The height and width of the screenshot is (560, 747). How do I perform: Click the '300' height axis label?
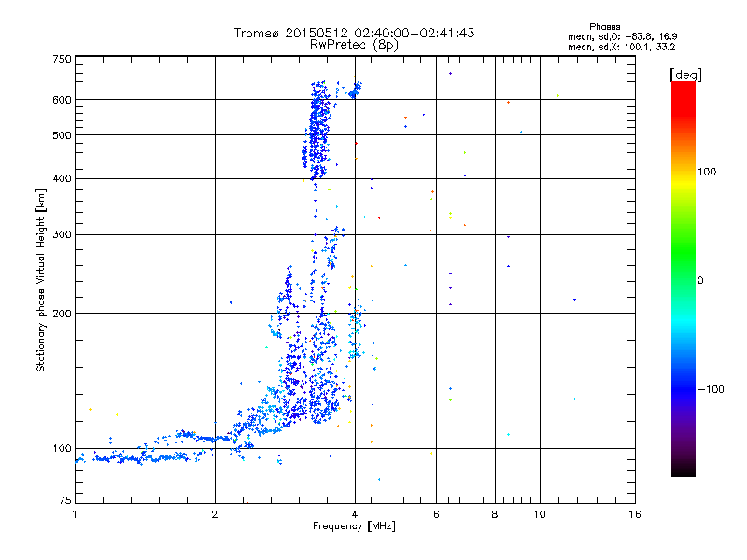tap(62, 235)
